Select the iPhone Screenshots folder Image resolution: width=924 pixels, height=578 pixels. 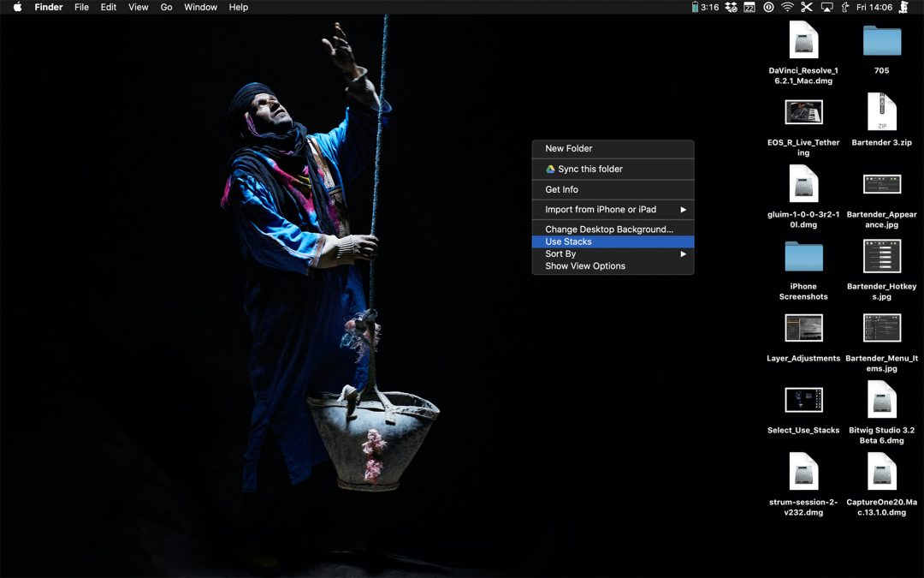point(803,257)
